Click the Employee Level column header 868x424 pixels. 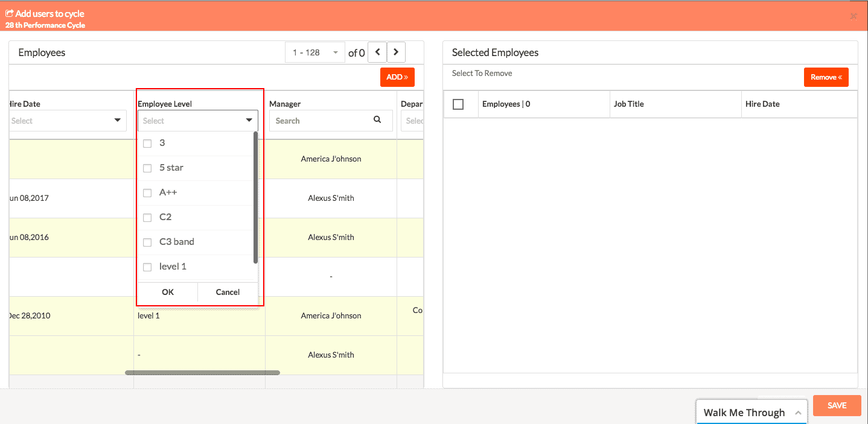click(x=165, y=104)
